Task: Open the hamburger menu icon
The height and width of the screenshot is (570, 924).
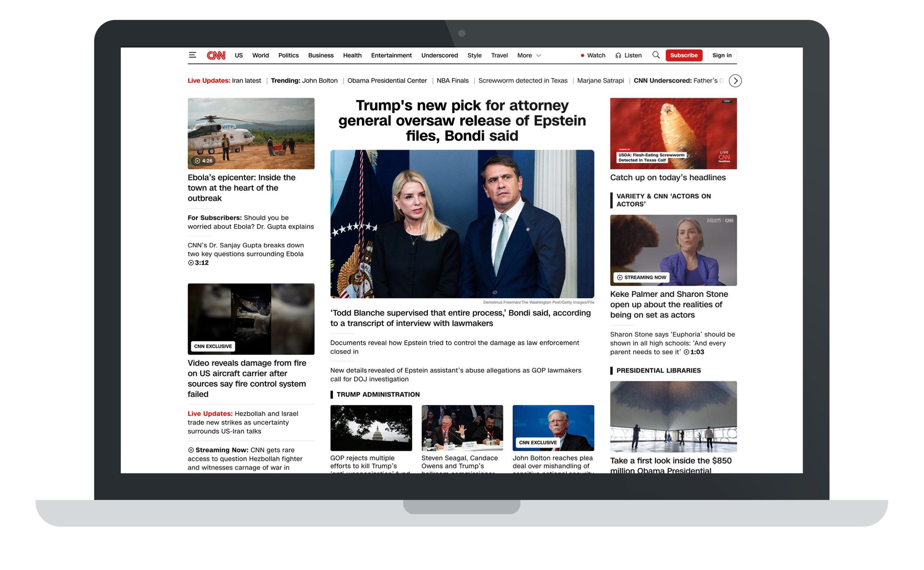Action: [x=192, y=55]
